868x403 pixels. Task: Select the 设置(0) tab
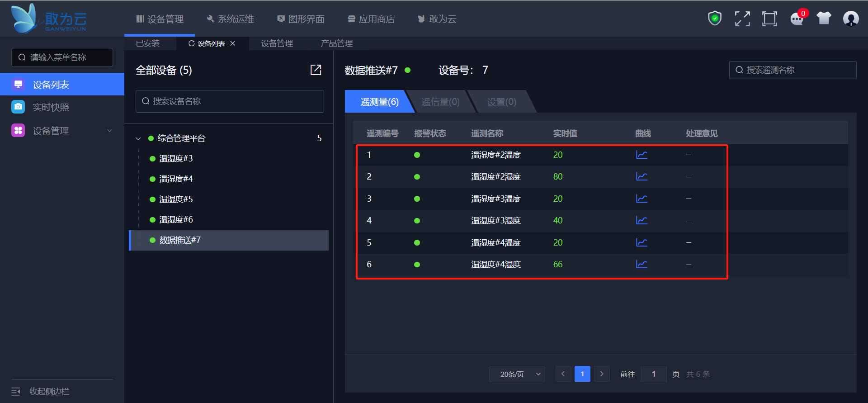coord(501,102)
